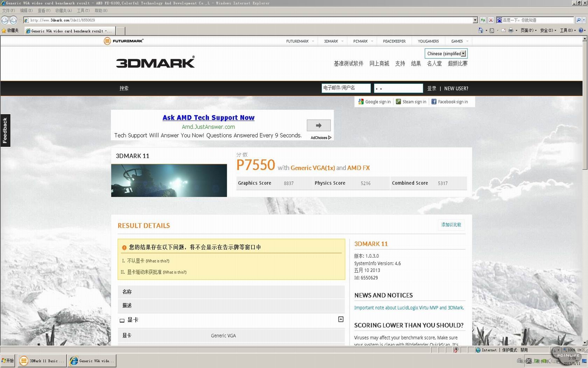
Task: Expand the search provider dropdown arrow
Action: [584, 20]
